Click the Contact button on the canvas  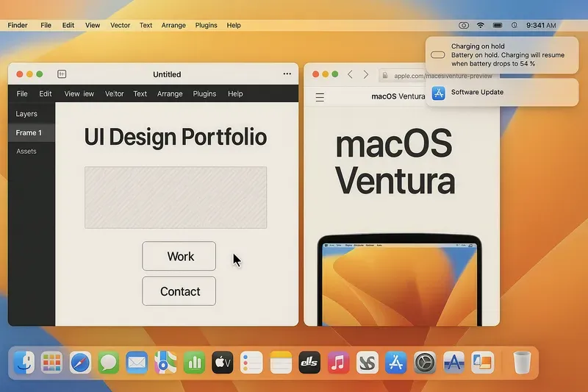(x=179, y=291)
